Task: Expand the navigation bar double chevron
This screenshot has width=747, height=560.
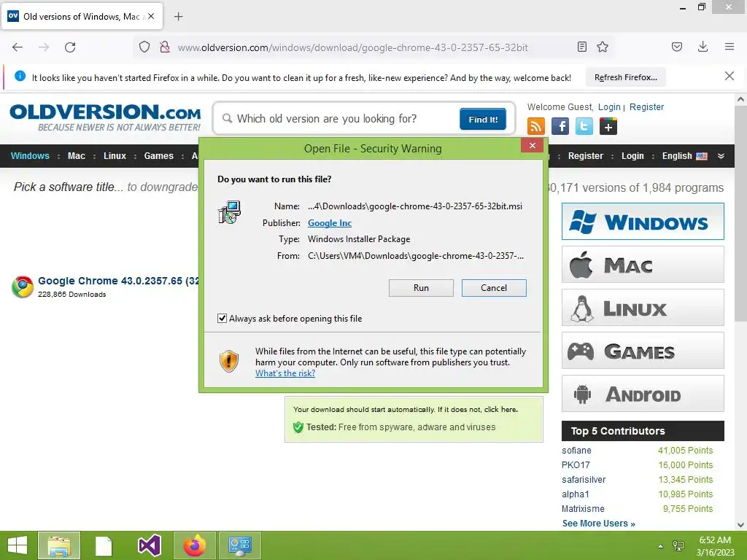Action: coord(721,156)
